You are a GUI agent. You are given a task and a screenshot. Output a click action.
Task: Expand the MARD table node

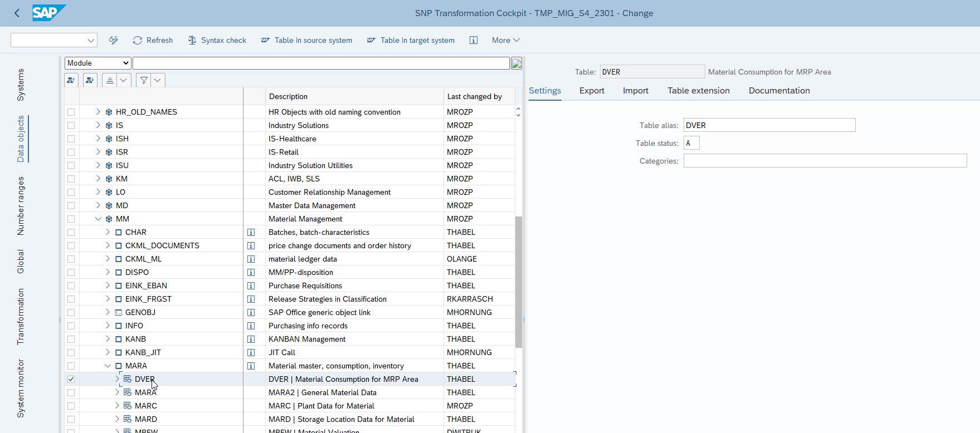117,419
